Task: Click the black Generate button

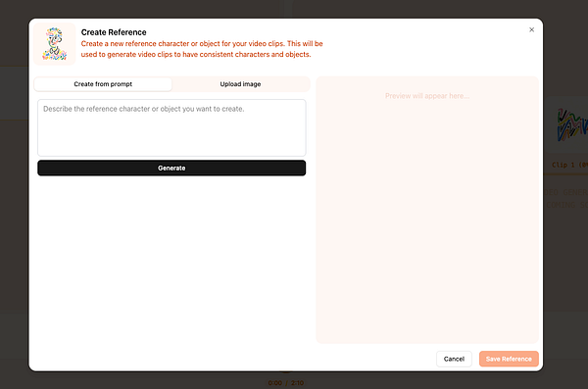Action: coord(171,169)
